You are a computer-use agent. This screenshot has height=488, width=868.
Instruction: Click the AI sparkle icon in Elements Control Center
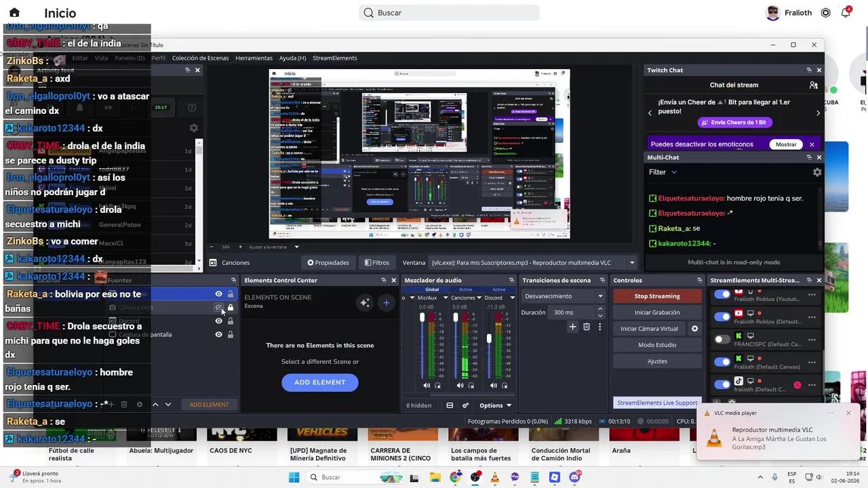[365, 302]
